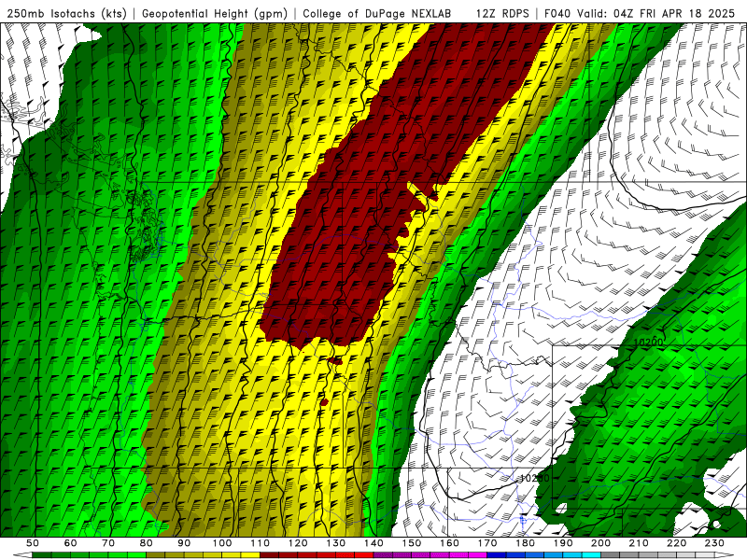Click the 230 label on the color scale
Image resolution: width=747 pixels, height=560 pixels.
coord(714,543)
